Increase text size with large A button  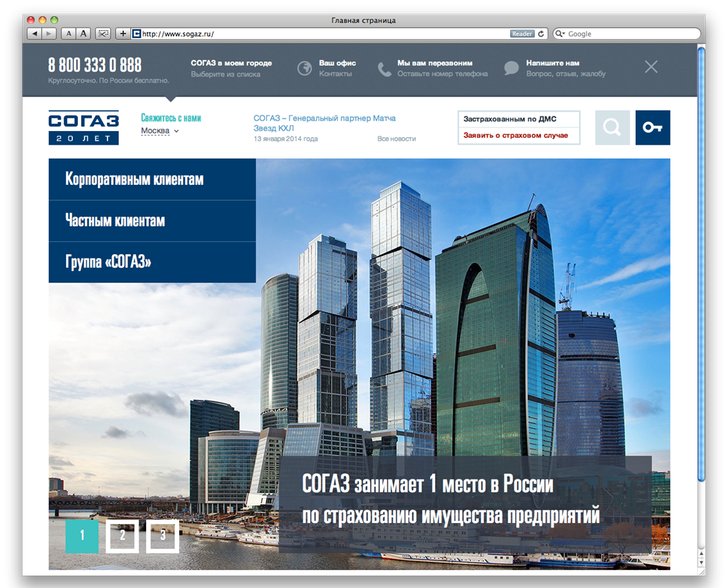(x=83, y=33)
